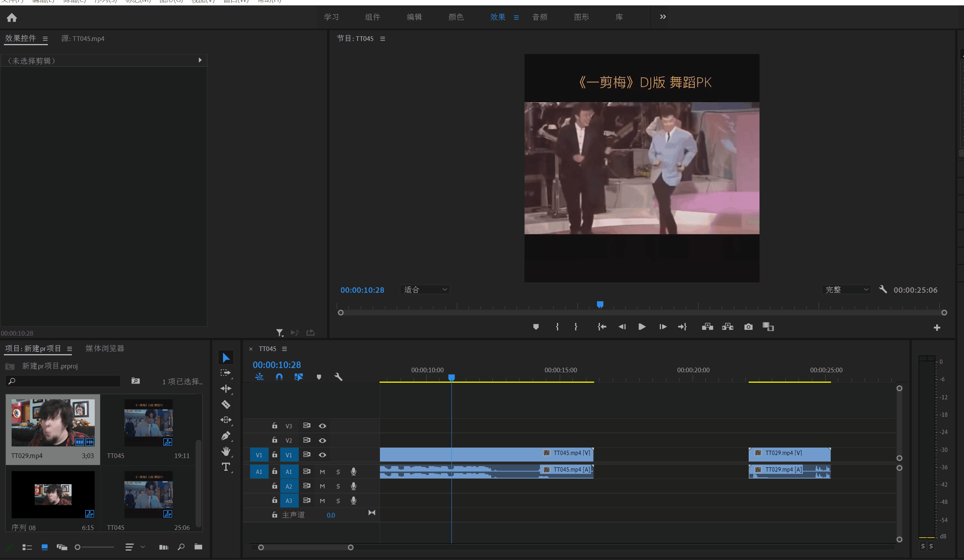Screen dimensions: 964x560
Task: Select the Type tool
Action: (x=226, y=467)
